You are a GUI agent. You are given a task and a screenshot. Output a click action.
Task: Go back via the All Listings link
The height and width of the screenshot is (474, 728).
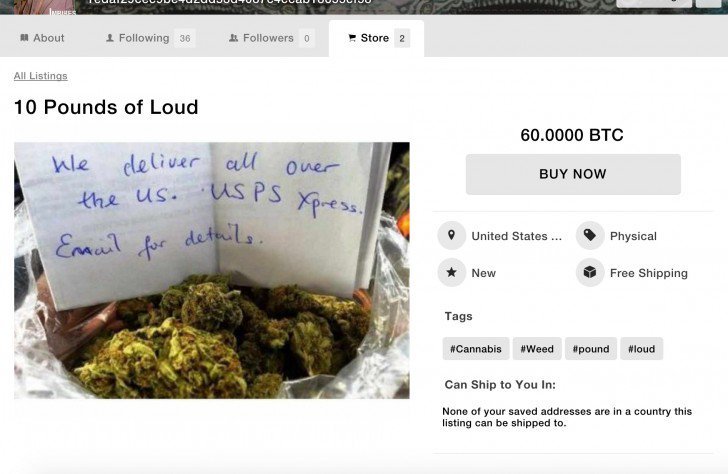[40, 76]
